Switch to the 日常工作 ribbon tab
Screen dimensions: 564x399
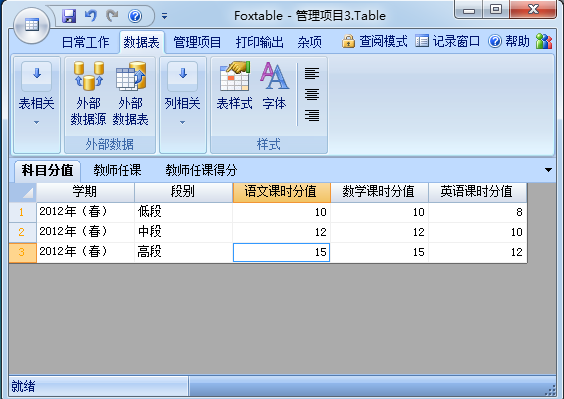(85, 42)
